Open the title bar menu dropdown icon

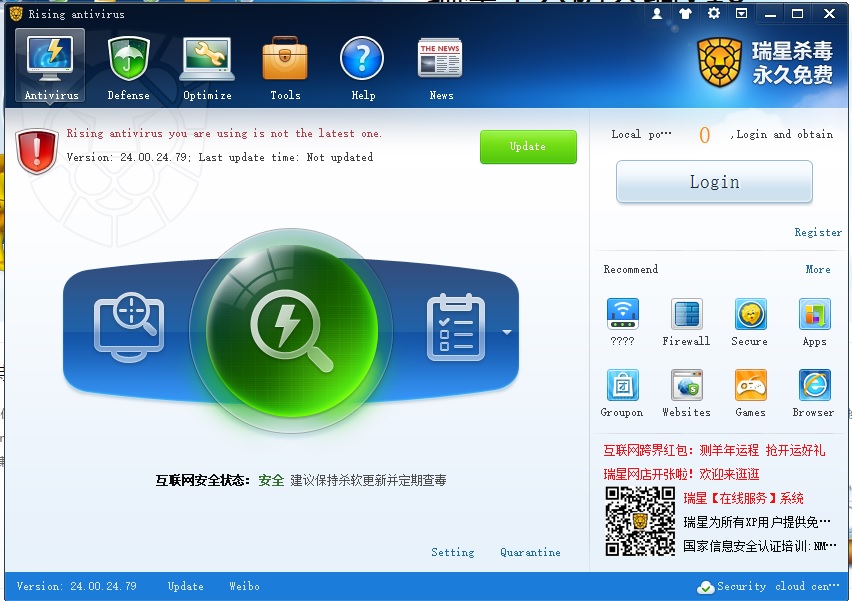click(x=741, y=14)
